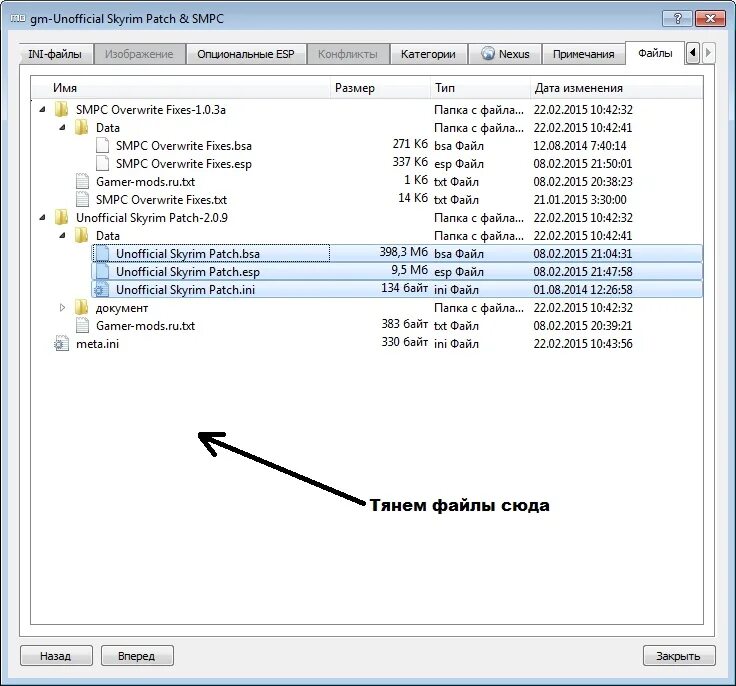Click the date 12.08.2014 7:40:14
Screen dimensions: 736x686
coord(580,146)
